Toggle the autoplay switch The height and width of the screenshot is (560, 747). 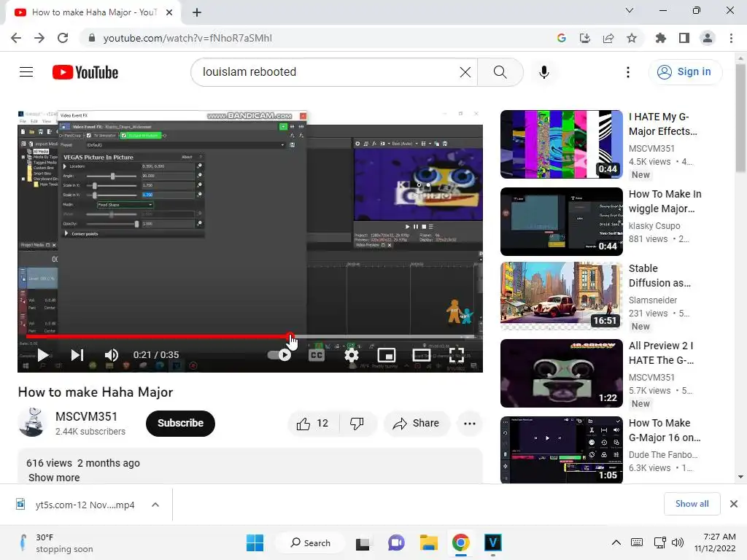[x=279, y=355]
